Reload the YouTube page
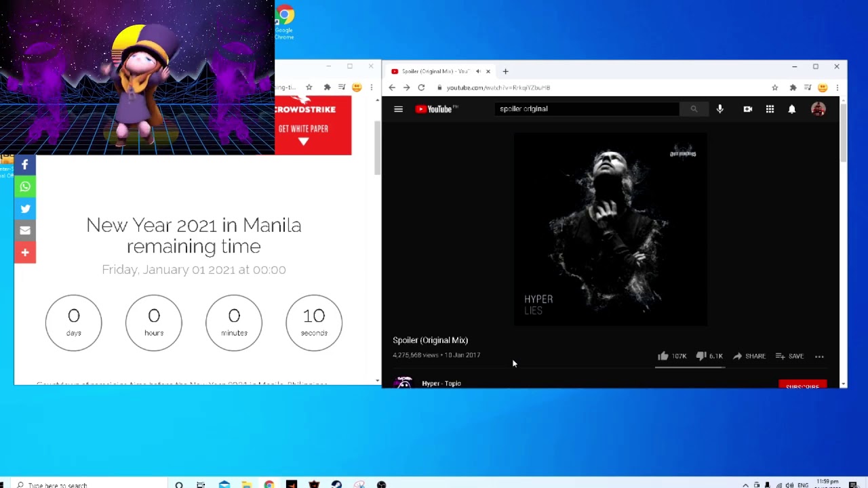The height and width of the screenshot is (488, 868). point(421,87)
